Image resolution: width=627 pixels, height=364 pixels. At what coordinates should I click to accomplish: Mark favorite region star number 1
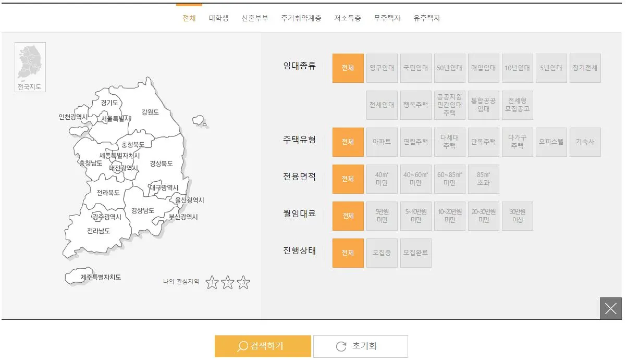pos(212,283)
